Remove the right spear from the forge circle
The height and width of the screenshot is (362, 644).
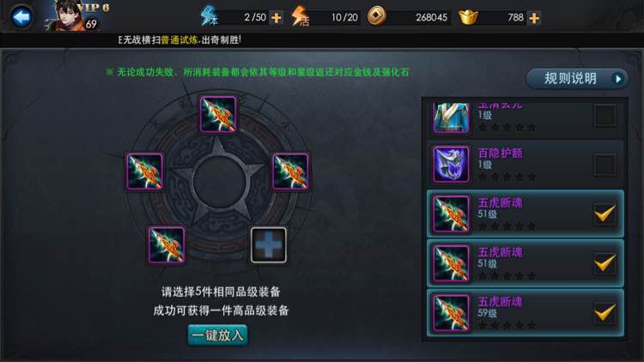click(x=290, y=172)
